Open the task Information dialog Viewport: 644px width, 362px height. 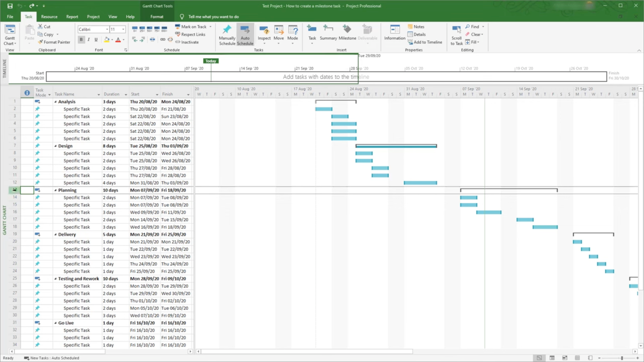[x=394, y=33]
